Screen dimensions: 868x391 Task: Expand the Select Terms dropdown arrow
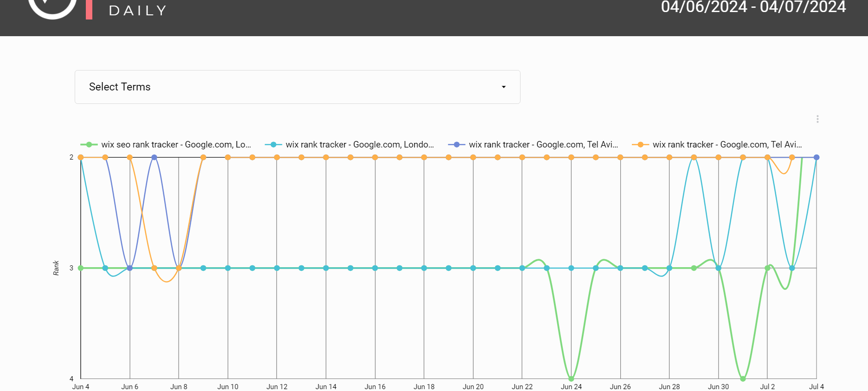coord(503,87)
